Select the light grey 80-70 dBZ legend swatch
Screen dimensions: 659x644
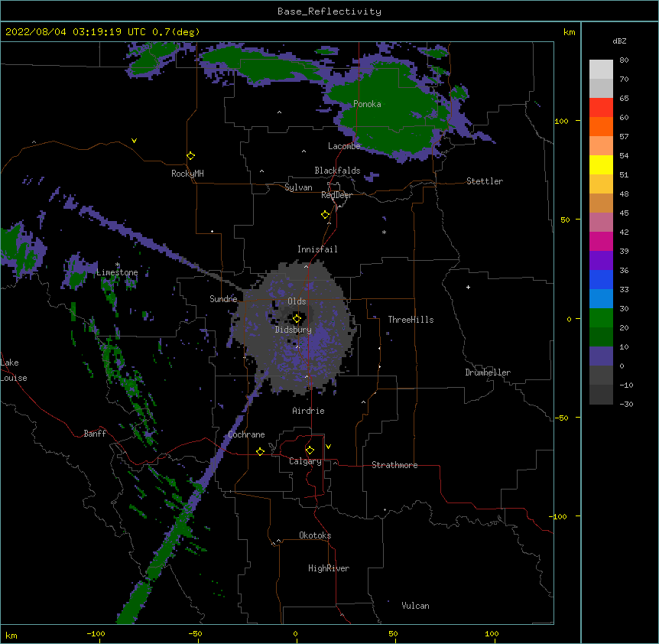point(601,70)
